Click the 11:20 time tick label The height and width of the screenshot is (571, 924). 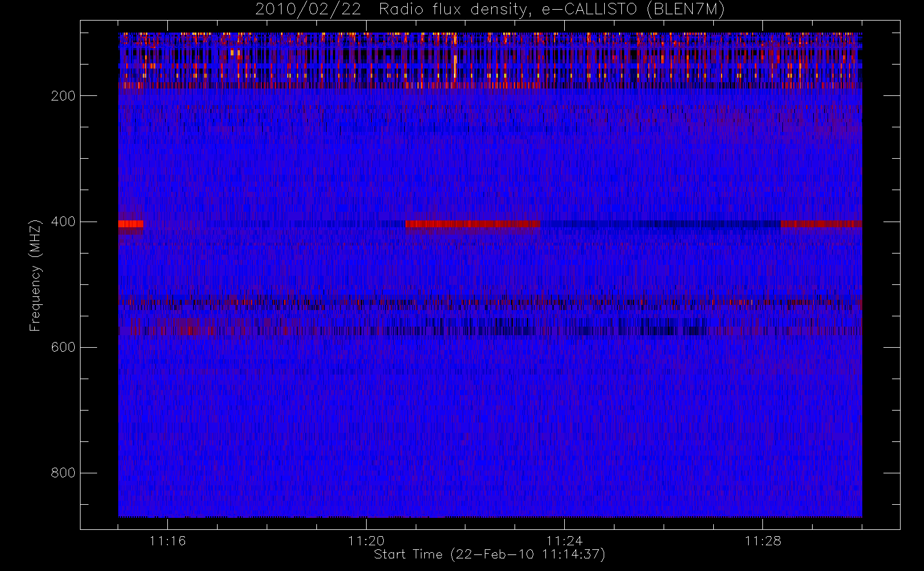[366, 541]
